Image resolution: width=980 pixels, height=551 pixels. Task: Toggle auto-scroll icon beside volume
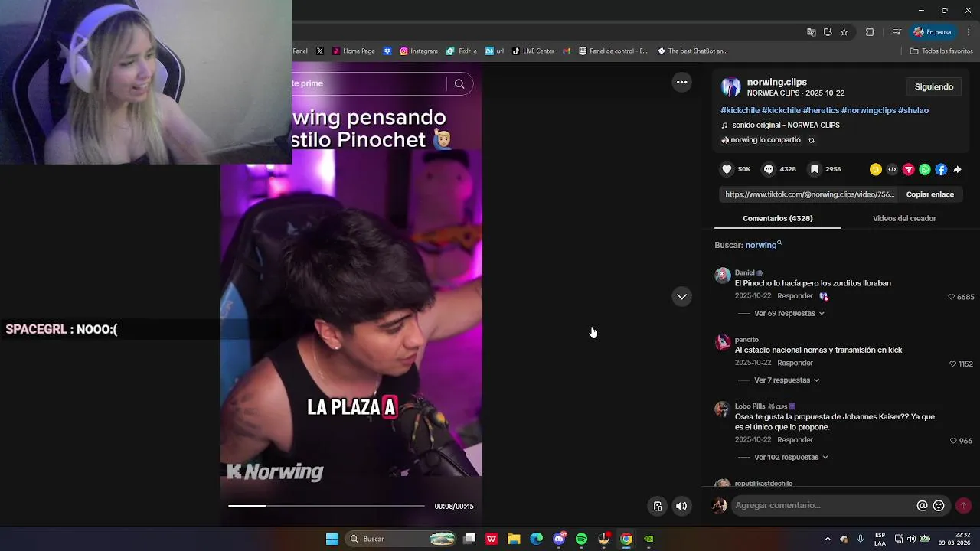pyautogui.click(x=657, y=506)
